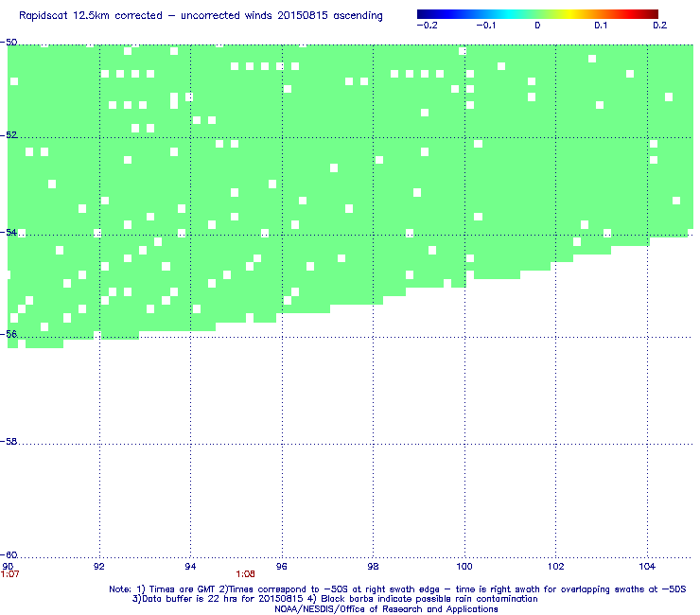Screen dimensions: 700x615
Task: Click the 92 longitude axis label
Action: pyautogui.click(x=99, y=567)
